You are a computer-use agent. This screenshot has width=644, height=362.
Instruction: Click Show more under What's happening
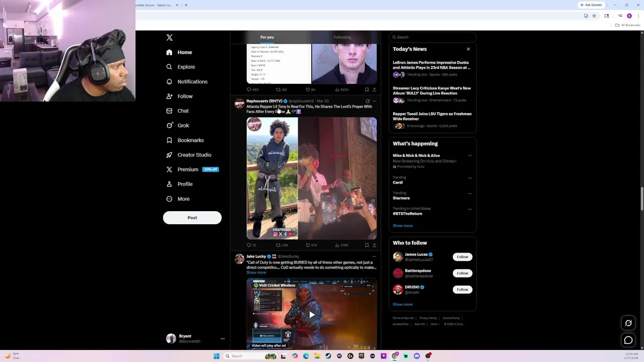tap(403, 226)
